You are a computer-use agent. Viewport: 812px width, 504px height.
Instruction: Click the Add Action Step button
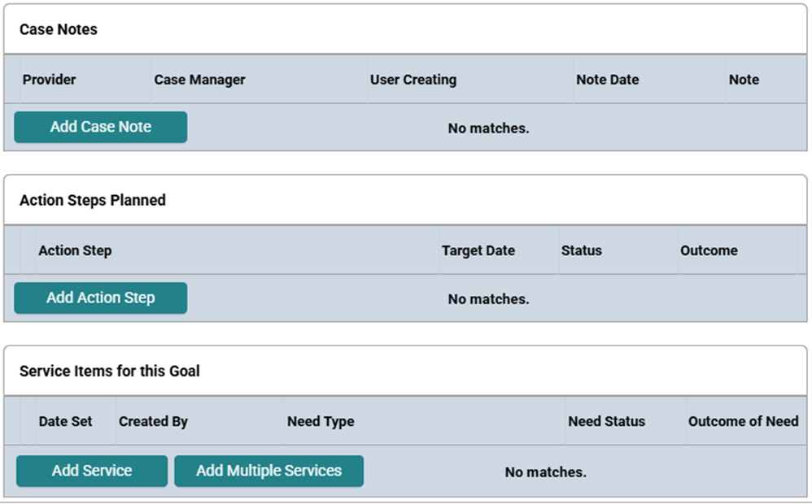point(100,298)
